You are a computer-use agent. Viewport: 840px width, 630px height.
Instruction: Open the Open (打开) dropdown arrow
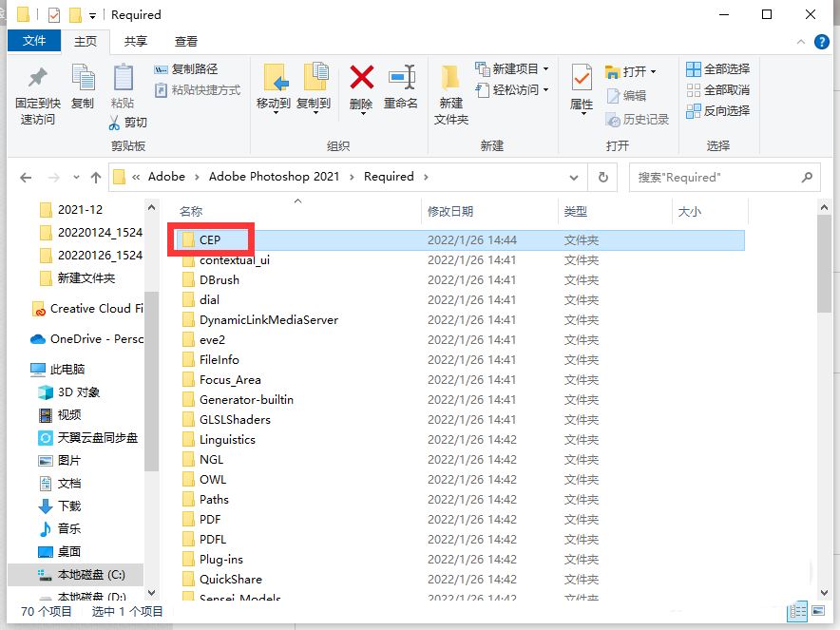tap(653, 72)
